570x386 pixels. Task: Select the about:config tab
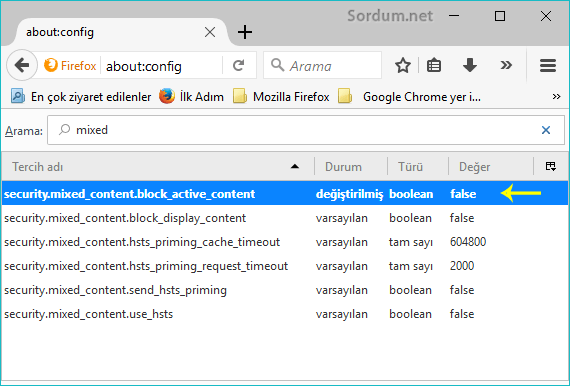pos(120,32)
